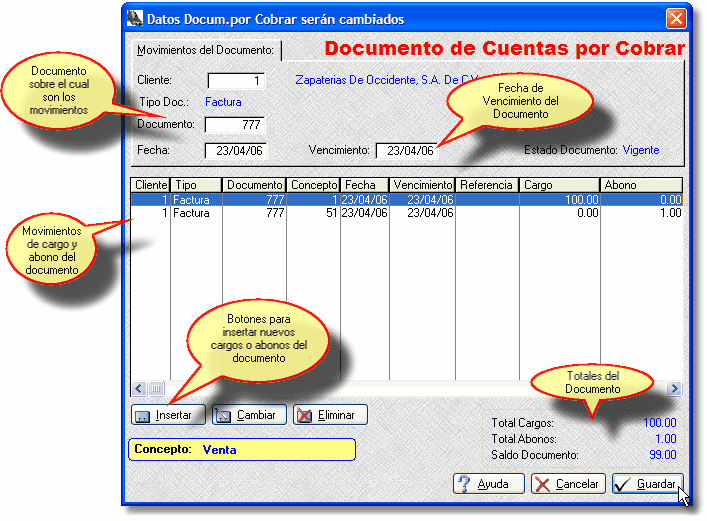Save changes with Guardar button
This screenshot has height=521, width=707.
click(x=648, y=484)
